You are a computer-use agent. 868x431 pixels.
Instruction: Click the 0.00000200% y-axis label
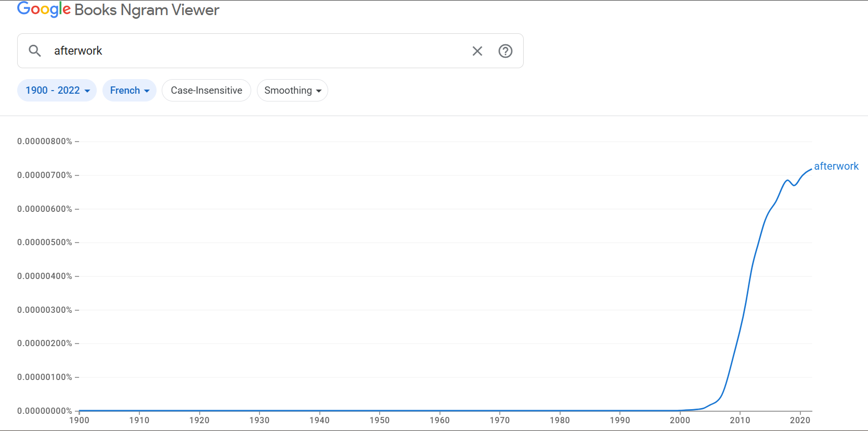coord(45,344)
